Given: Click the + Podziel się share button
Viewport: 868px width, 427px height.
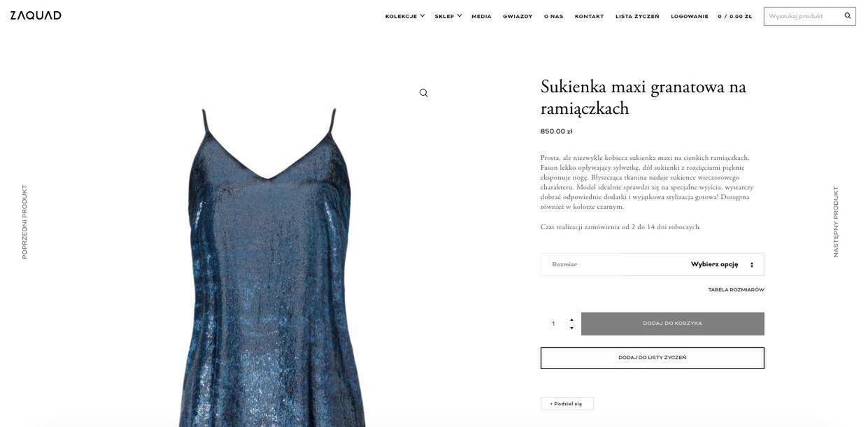Looking at the screenshot, I should tap(567, 404).
